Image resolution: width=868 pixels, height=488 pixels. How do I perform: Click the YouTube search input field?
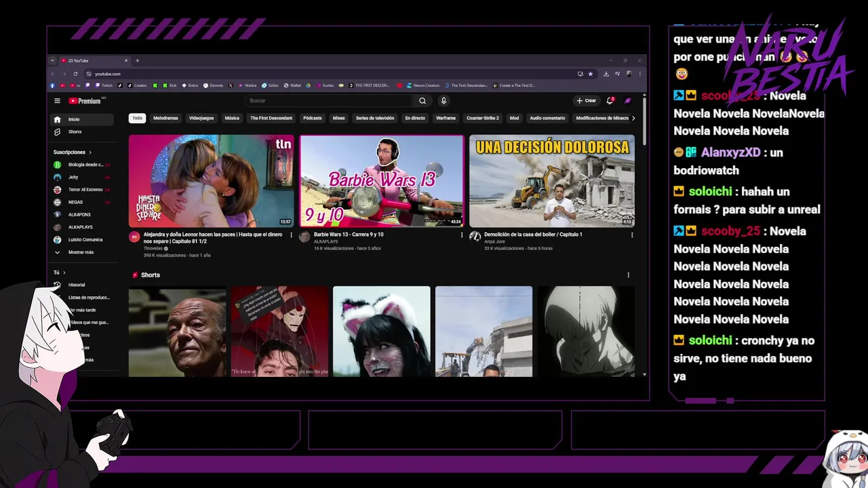[329, 101]
